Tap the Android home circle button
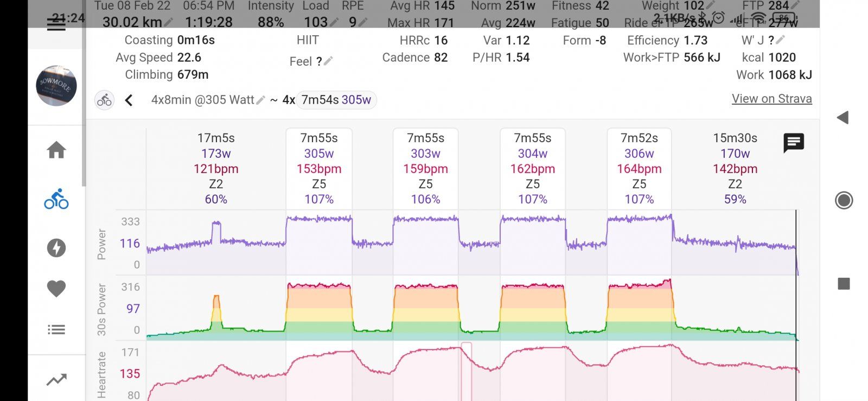The height and width of the screenshot is (401, 868). click(844, 200)
